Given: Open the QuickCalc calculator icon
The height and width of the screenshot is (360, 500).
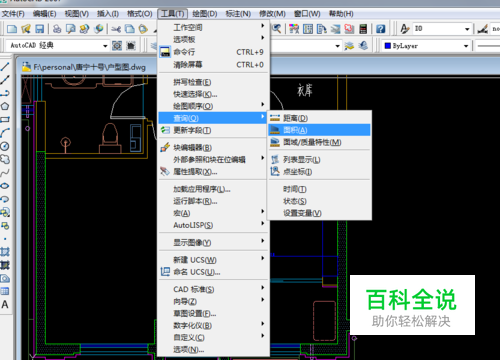Looking at the screenshot, I should 363,29.
